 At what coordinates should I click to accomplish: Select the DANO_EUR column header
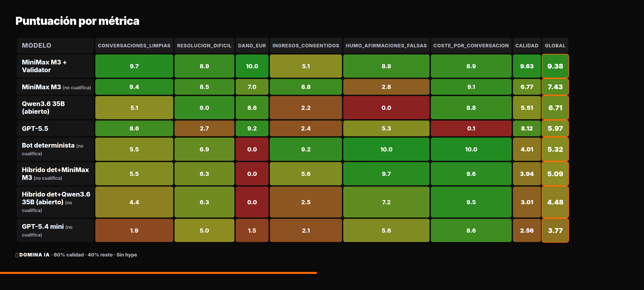[252, 45]
